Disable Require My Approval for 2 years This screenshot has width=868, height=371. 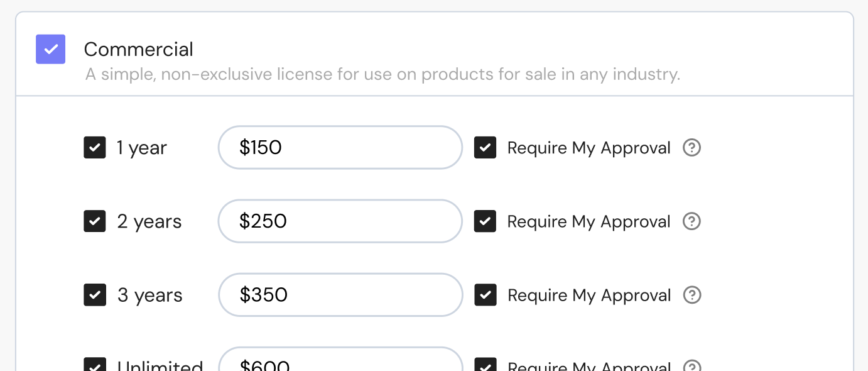(x=486, y=221)
